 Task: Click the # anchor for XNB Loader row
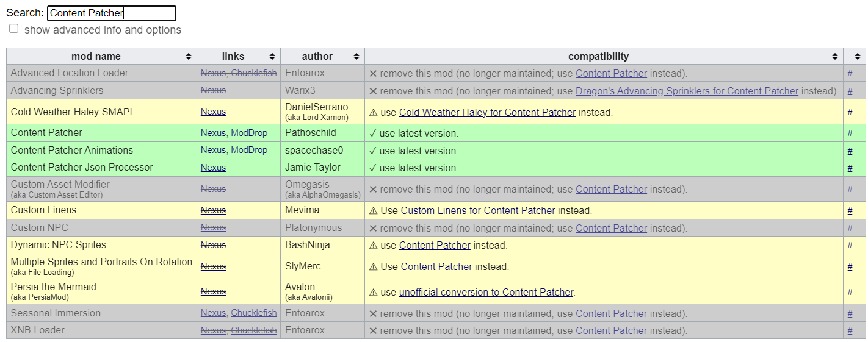(850, 331)
